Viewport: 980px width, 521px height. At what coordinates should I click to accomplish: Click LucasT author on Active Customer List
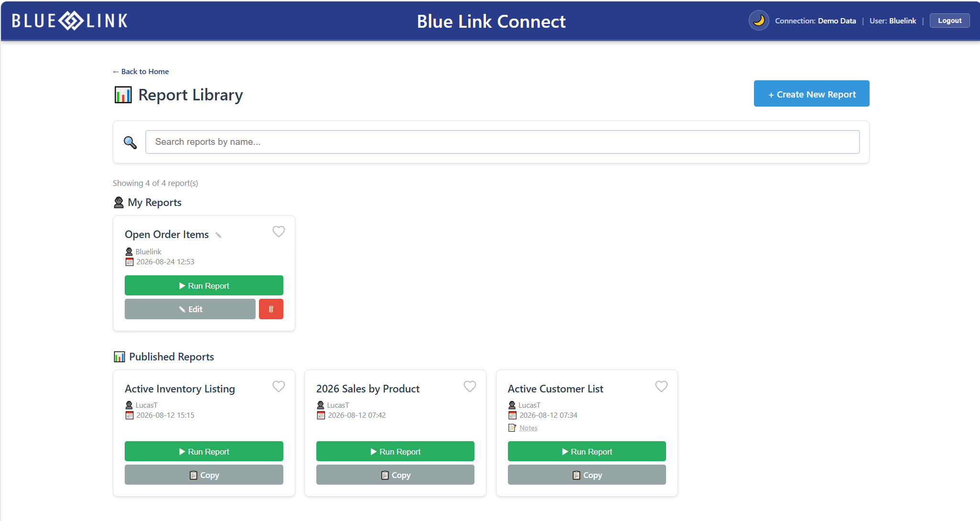click(529, 405)
